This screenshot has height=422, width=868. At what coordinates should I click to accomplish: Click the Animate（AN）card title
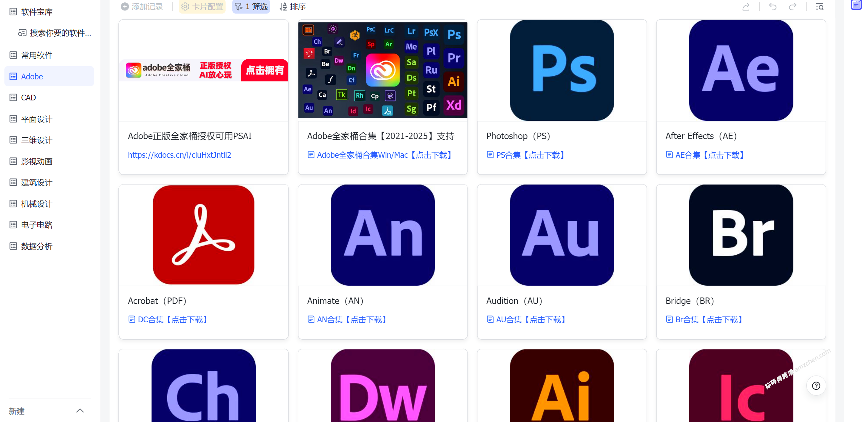pyautogui.click(x=335, y=301)
